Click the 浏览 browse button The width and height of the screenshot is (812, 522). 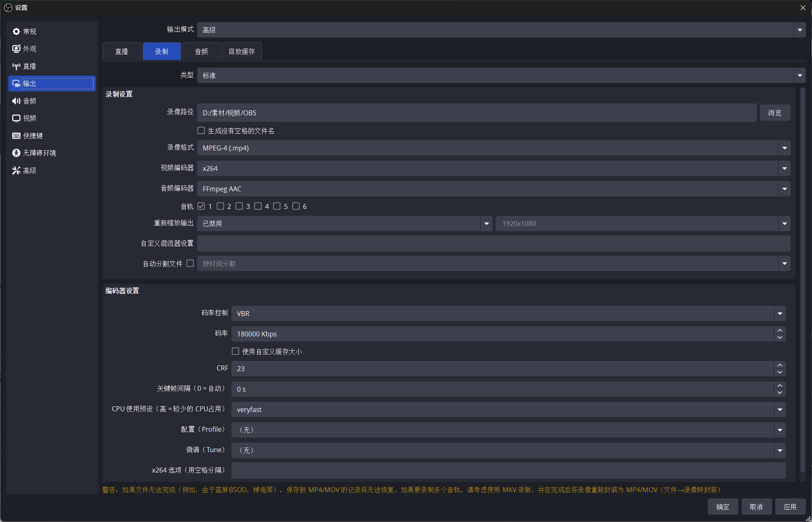(x=775, y=113)
